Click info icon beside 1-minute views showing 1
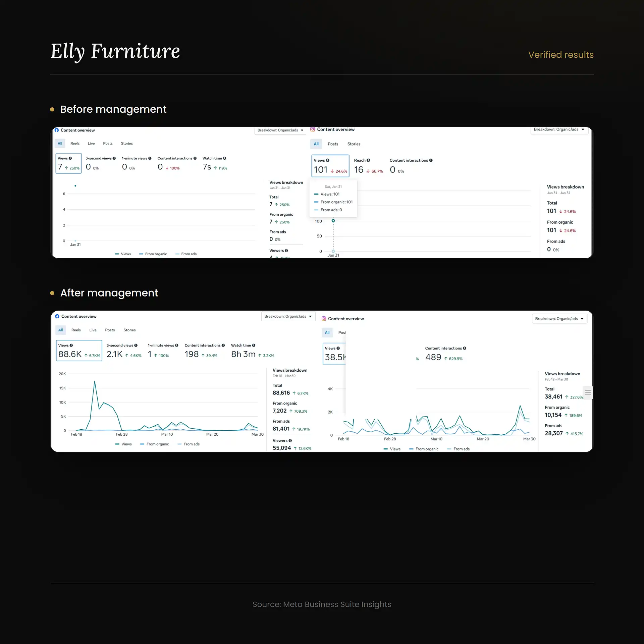This screenshot has width=644, height=644. [176, 345]
